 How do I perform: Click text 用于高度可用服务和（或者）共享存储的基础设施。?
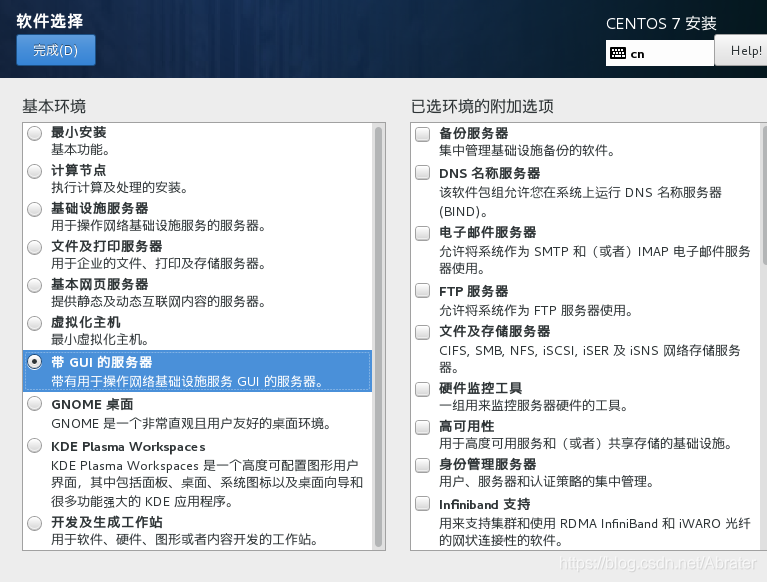pyautogui.click(x=586, y=444)
